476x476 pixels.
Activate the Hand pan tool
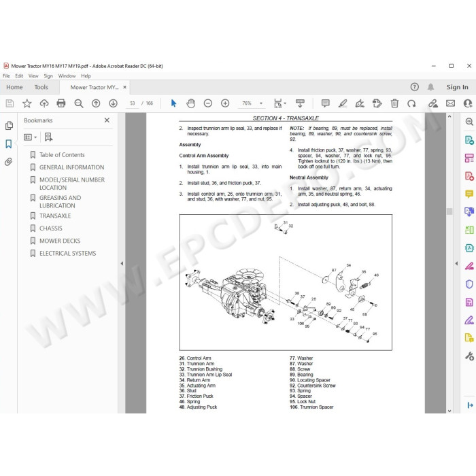(190, 103)
